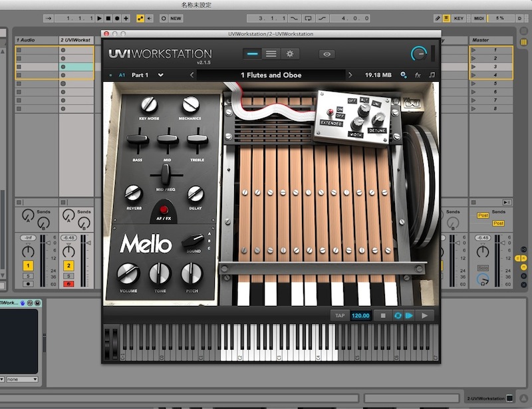Click the UVI master volume knob
Viewport: 532px width, 409px height.
point(419,54)
